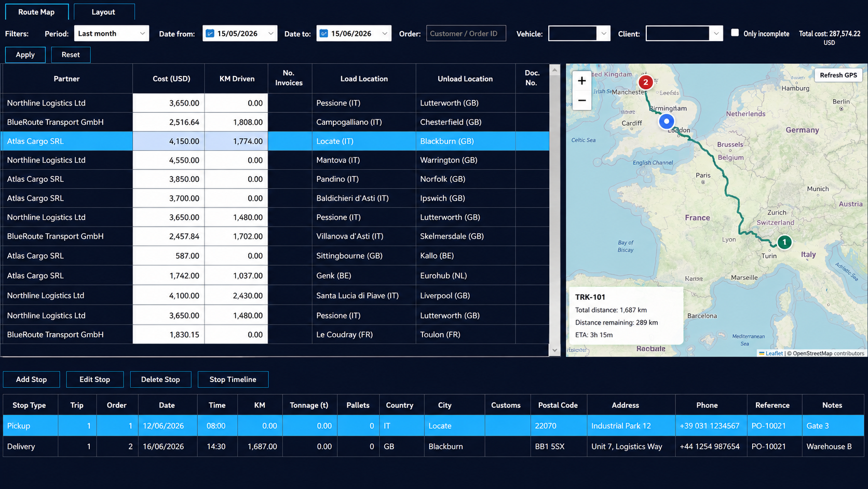Select the Pandino (IT) row

pyautogui.click(x=275, y=179)
